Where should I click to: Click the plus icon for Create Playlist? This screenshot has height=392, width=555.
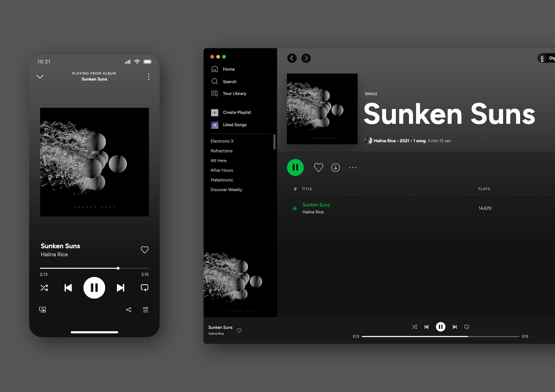214,113
